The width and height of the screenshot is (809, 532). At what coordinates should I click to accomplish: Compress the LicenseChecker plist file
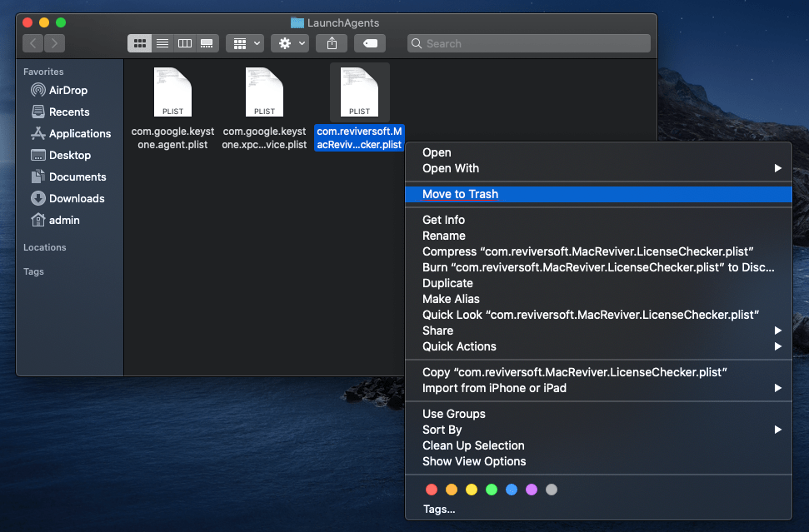pos(598,251)
